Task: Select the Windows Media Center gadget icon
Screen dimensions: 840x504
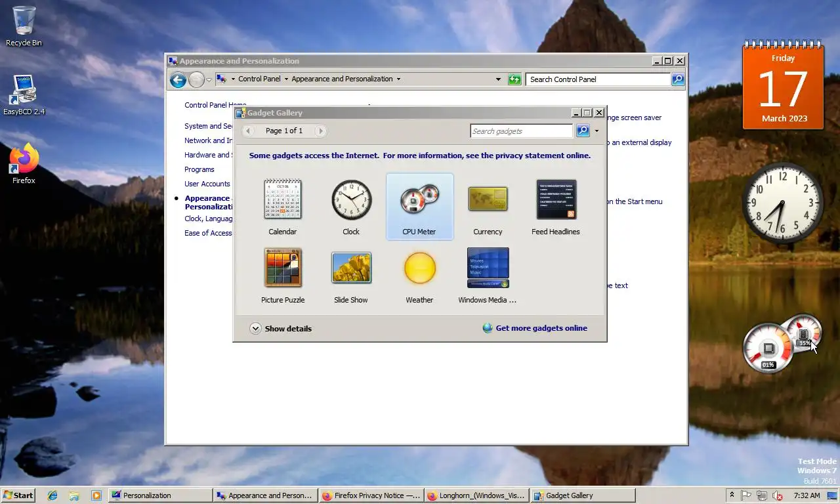Action: [488, 268]
